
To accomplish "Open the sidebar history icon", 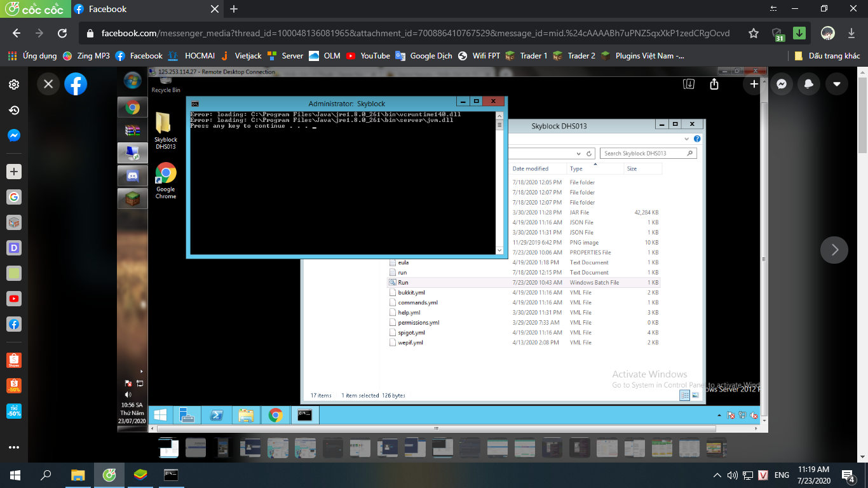I will click(14, 110).
